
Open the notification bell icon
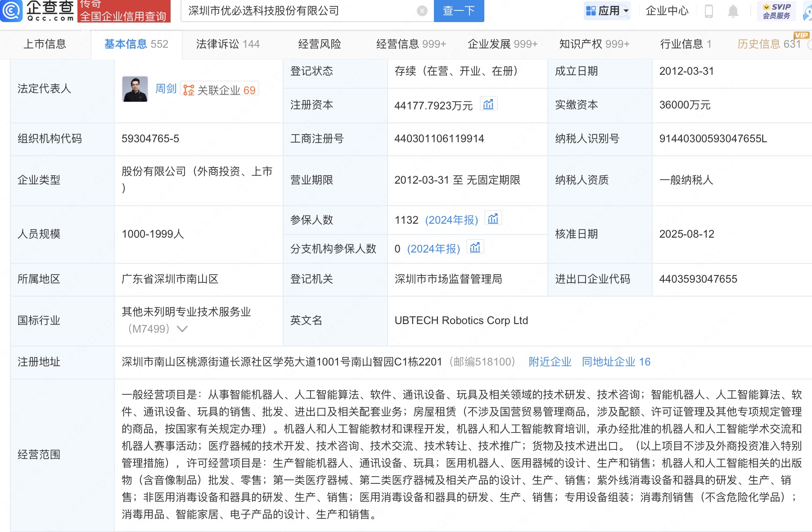pyautogui.click(x=733, y=11)
